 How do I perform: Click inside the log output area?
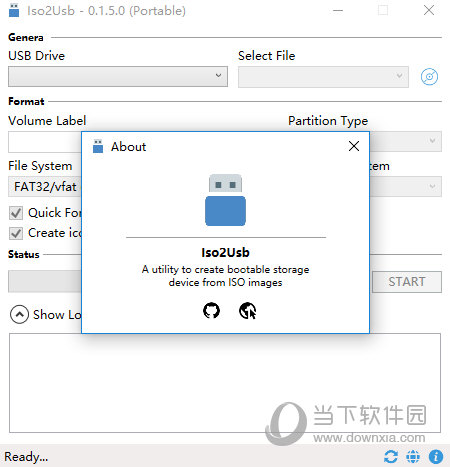[x=225, y=383]
